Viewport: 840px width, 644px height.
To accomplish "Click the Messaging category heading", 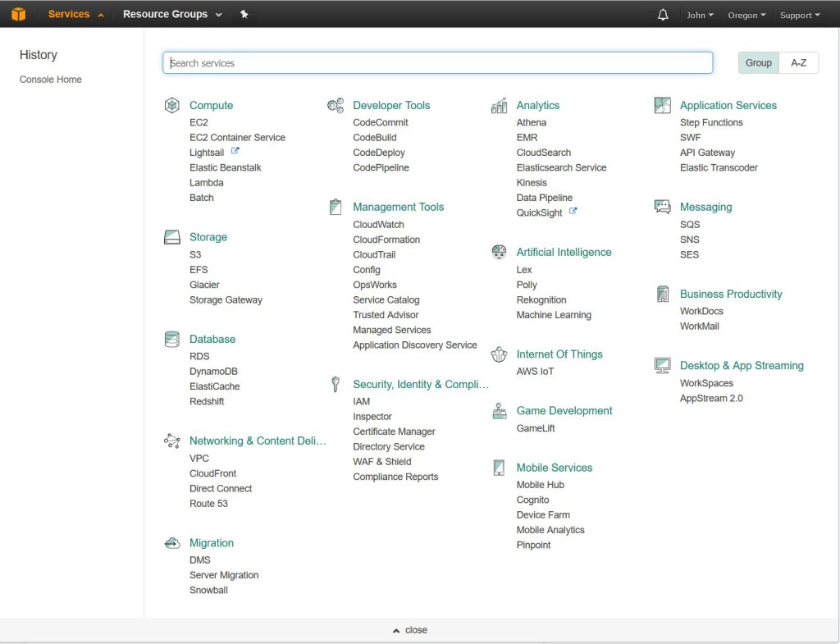I will point(705,207).
